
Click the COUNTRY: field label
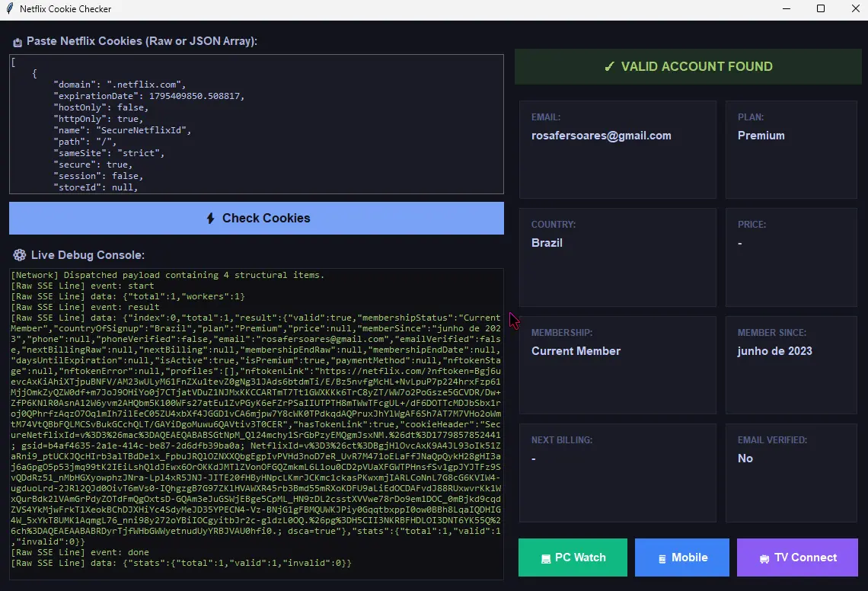click(554, 225)
